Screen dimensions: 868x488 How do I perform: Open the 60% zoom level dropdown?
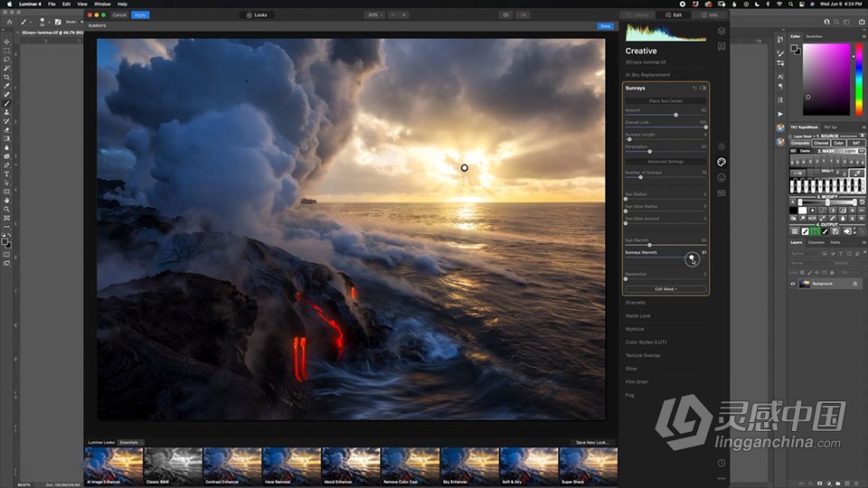click(x=375, y=15)
